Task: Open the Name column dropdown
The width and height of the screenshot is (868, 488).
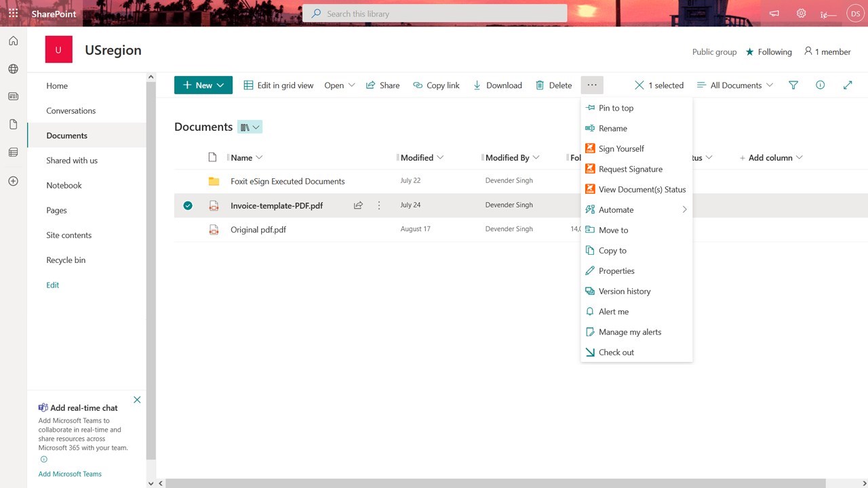Action: 259,157
